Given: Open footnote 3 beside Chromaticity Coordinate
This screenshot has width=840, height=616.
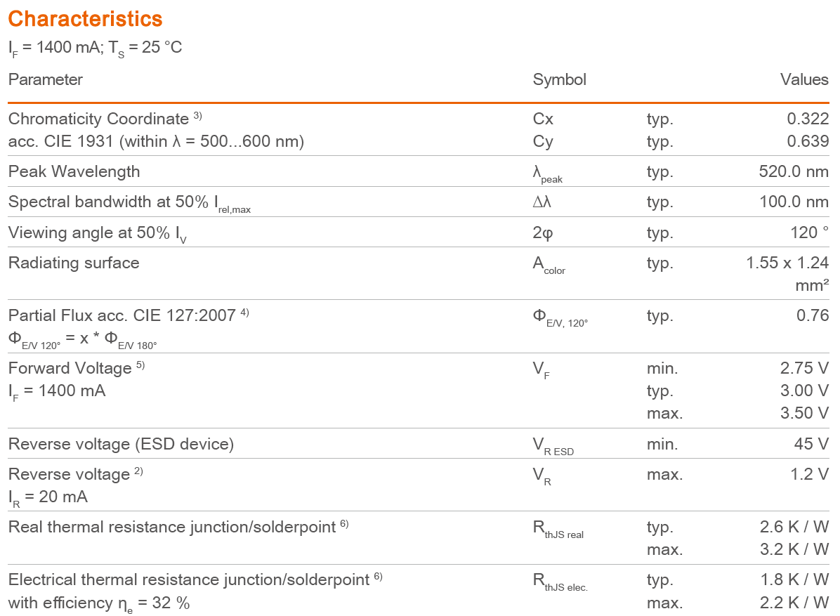Looking at the screenshot, I should 198,116.
